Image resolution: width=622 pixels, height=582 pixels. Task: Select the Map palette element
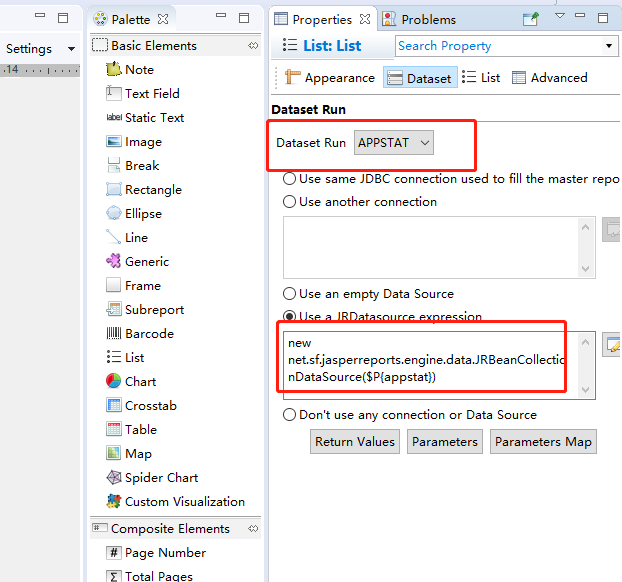(x=129, y=453)
